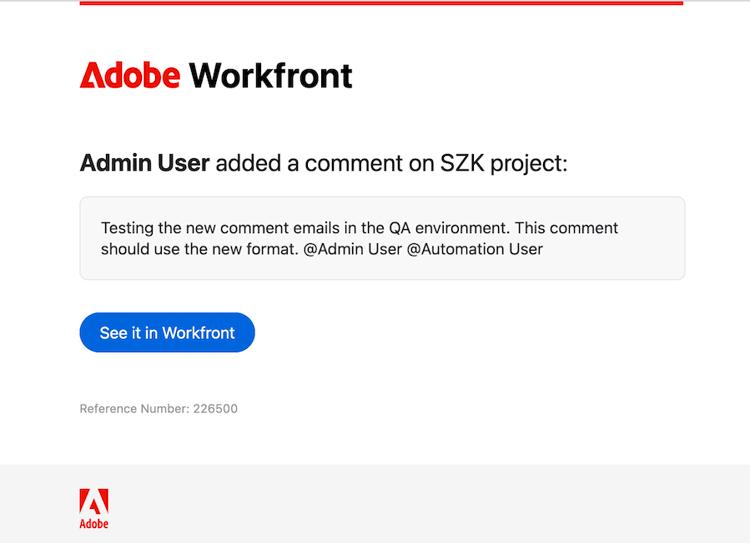Click the Adobe logo in the footer

[94, 509]
